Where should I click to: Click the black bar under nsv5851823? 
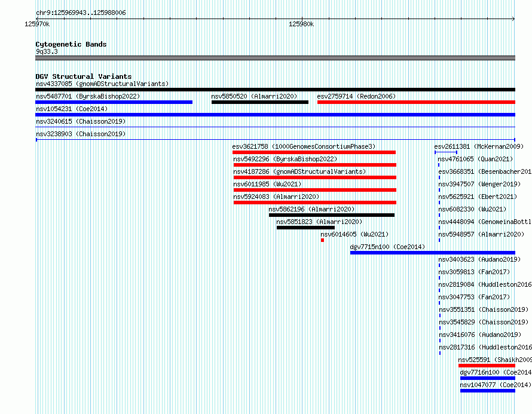coord(305,228)
